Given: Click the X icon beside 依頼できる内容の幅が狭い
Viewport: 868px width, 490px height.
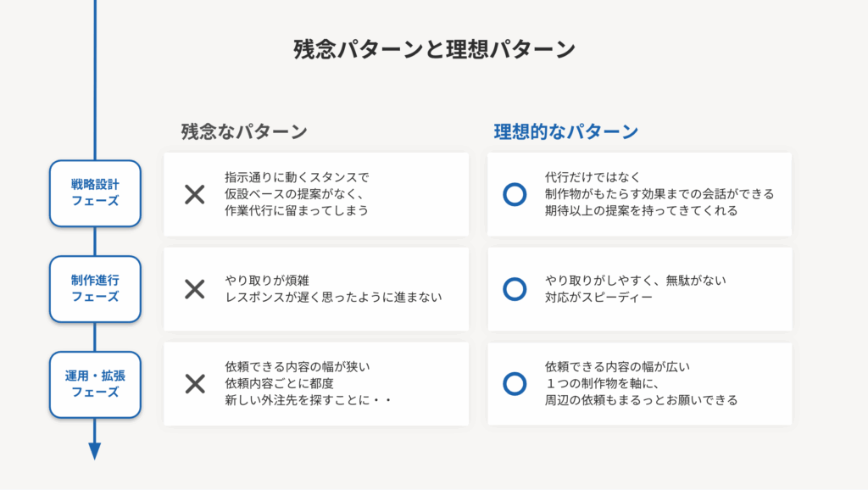Looking at the screenshot, I should click(x=195, y=384).
